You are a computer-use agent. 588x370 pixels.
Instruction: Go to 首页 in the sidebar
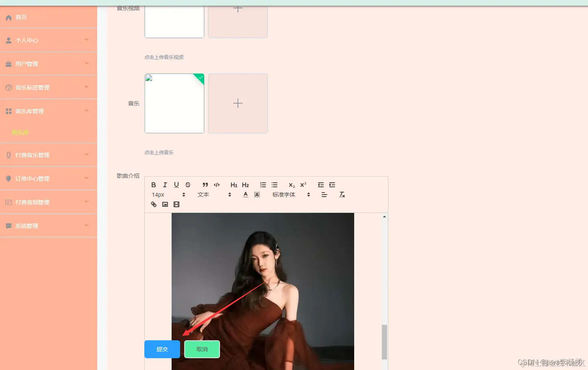[48, 17]
